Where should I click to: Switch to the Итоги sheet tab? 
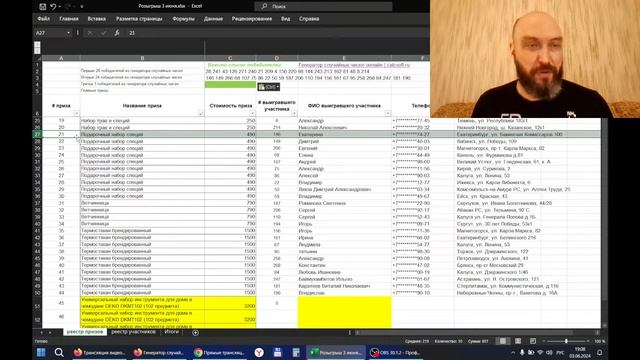171,332
